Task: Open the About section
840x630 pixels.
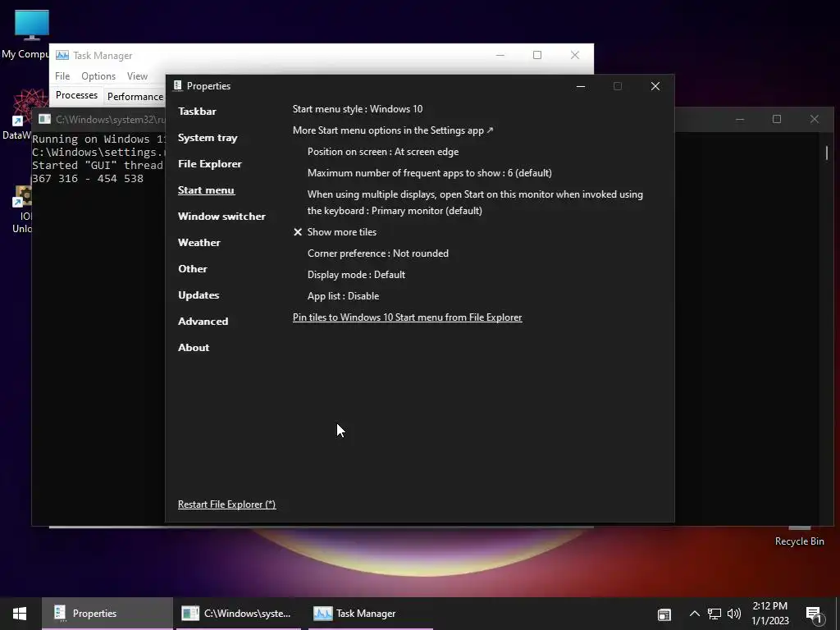Action: (x=194, y=348)
